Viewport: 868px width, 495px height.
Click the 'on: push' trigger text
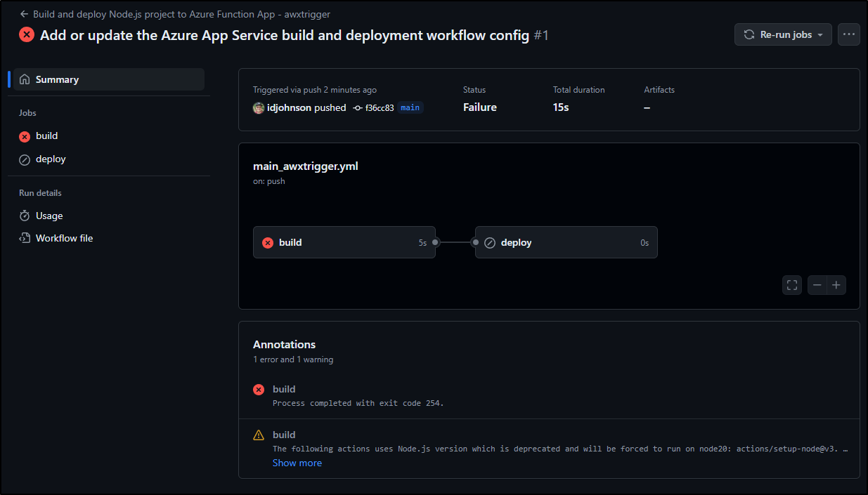269,181
